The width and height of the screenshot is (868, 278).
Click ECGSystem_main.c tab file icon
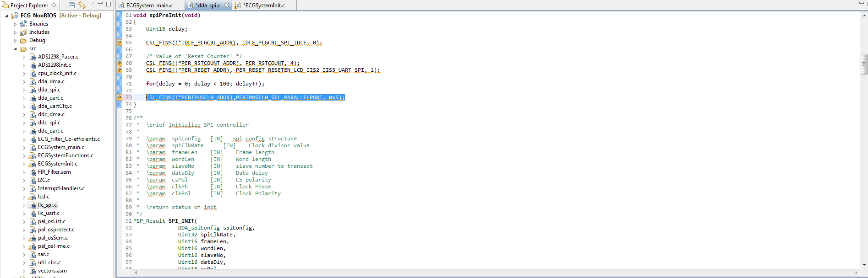click(x=121, y=5)
